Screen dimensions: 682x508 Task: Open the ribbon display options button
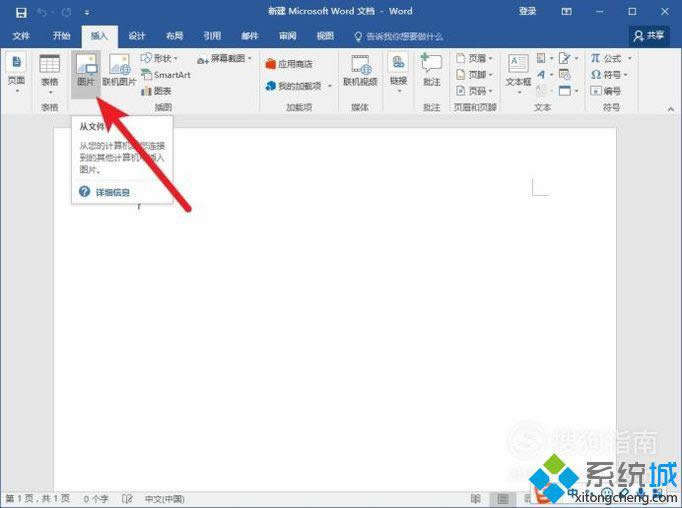point(566,12)
